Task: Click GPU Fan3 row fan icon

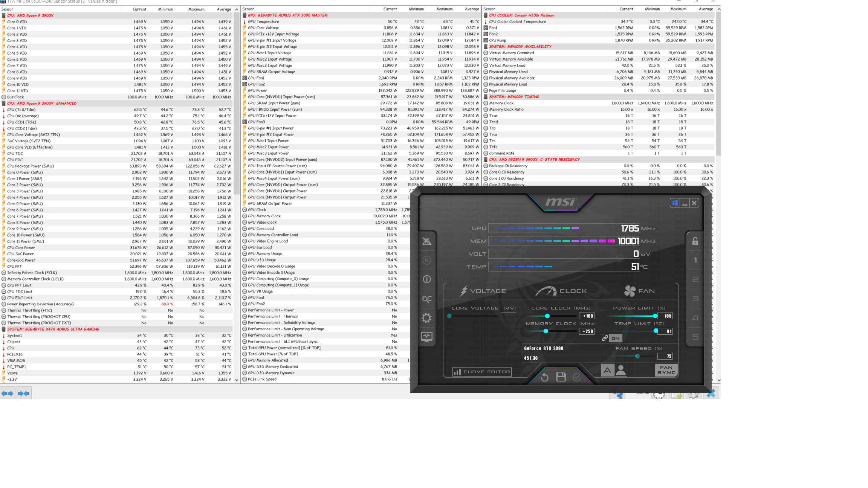Action: (245, 122)
